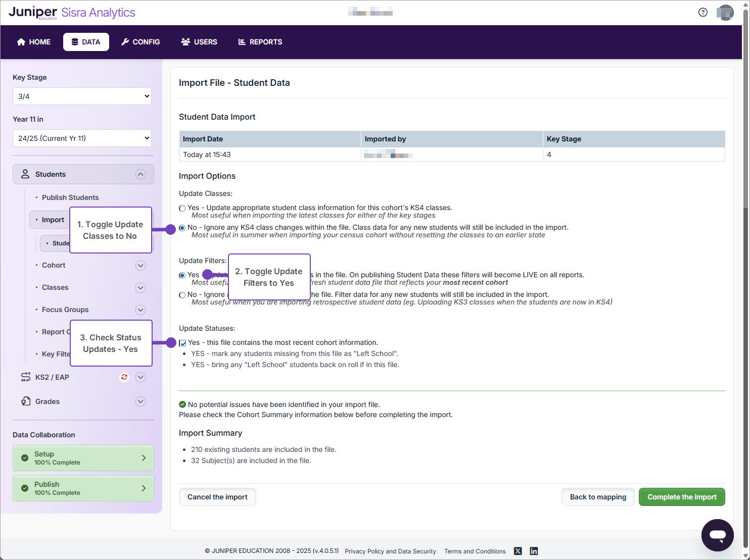
Task: Open the REPORTS tab
Action: (x=260, y=42)
